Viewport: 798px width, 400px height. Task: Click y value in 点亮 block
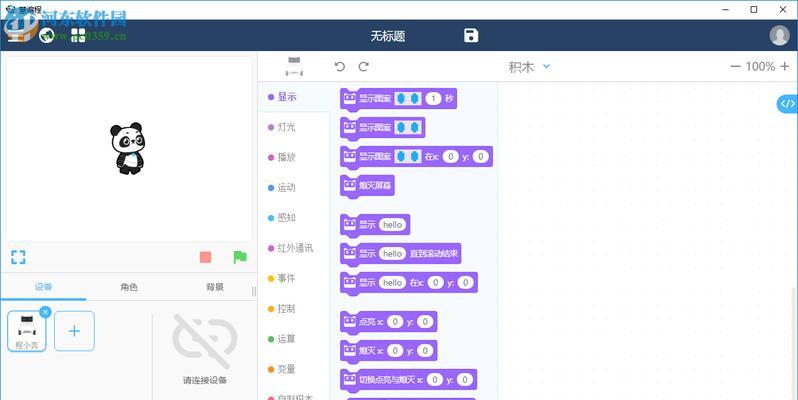[425, 322]
